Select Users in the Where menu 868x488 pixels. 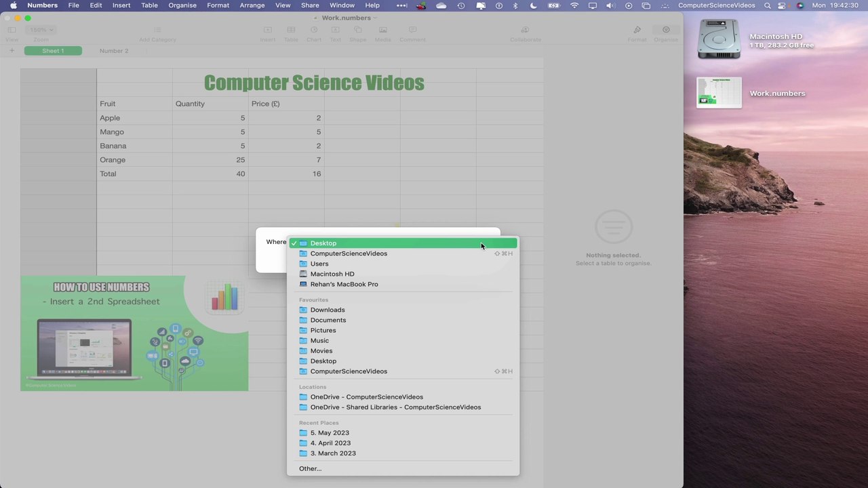(x=403, y=264)
